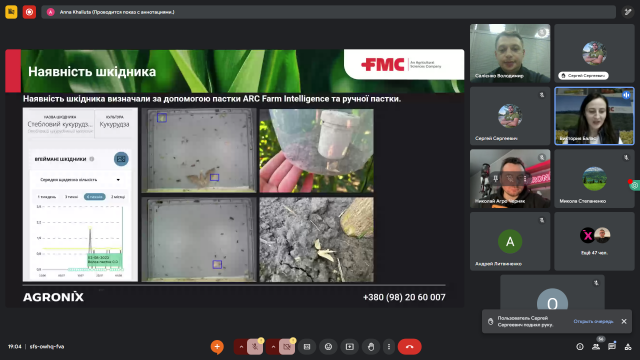This screenshot has height=360, width=640.
Task: Click the muted mic icon on Салієнко Володимир tile
Action: click(x=542, y=32)
